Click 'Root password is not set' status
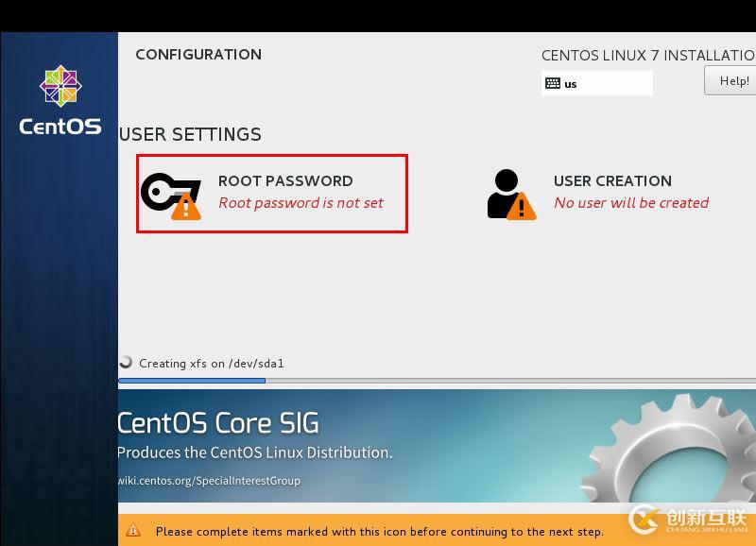 click(x=301, y=202)
